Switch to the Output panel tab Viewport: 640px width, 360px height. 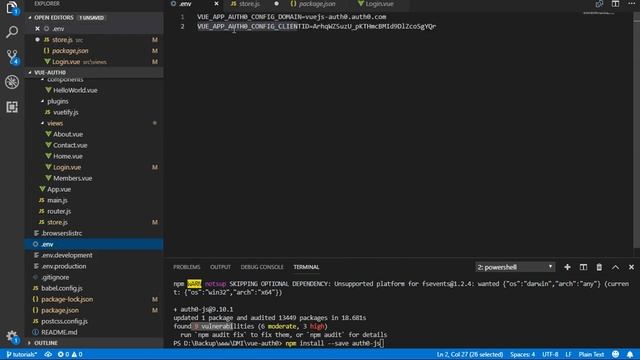[220, 267]
